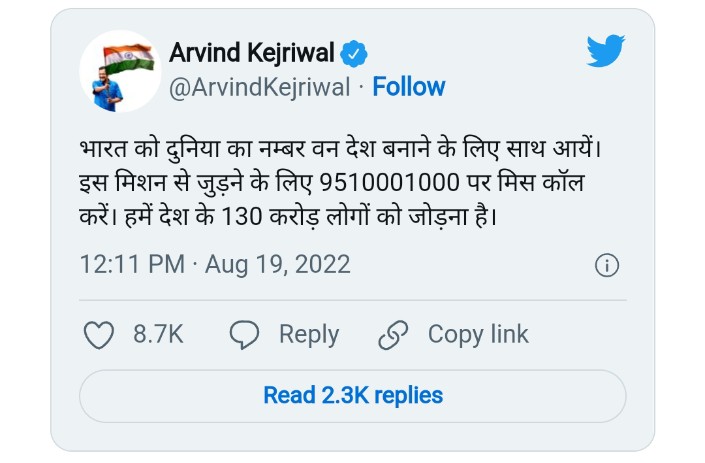Follow the @ArvindKejriwal account
This screenshot has width=705, height=463.
(x=409, y=87)
